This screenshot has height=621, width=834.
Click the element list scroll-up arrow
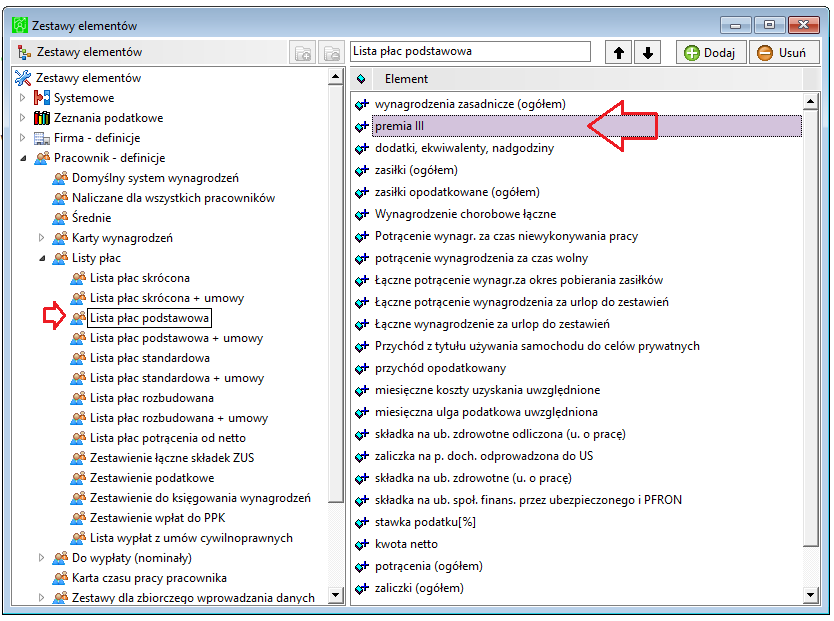[x=810, y=101]
